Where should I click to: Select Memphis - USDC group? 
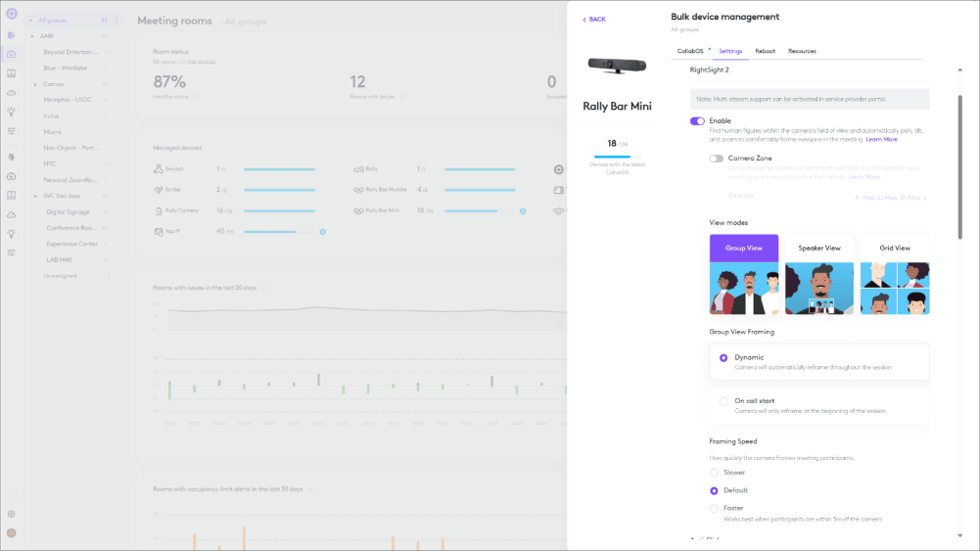tap(68, 100)
